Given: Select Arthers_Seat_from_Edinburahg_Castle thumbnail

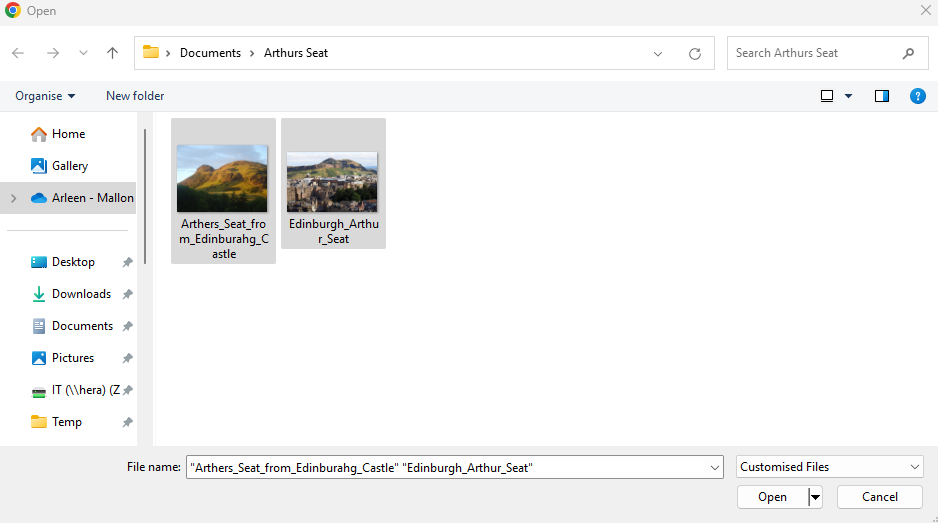Looking at the screenshot, I should pyautogui.click(x=222, y=178).
